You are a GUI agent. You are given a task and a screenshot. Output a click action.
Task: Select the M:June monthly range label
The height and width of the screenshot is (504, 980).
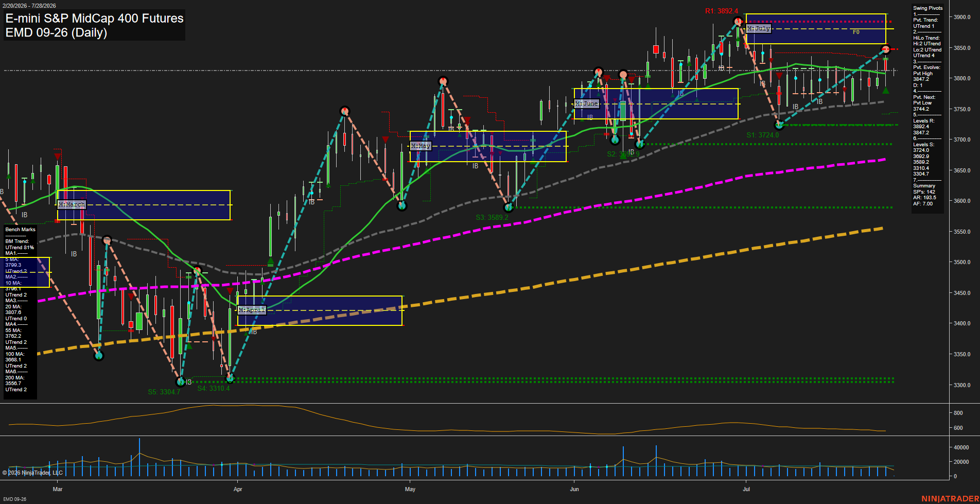pyautogui.click(x=587, y=103)
